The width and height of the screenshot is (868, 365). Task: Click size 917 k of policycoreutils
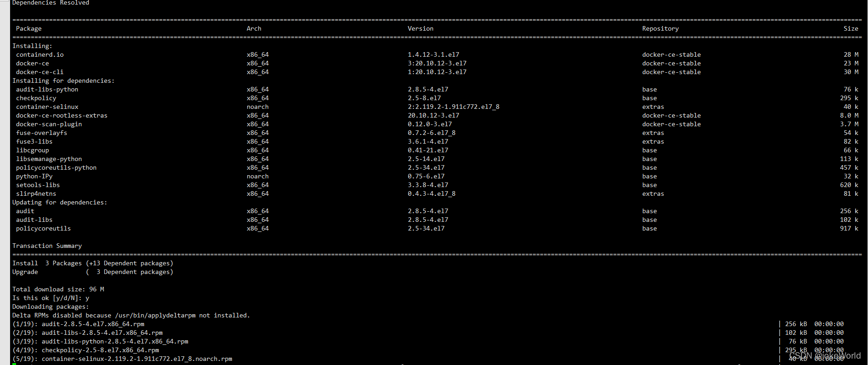pyautogui.click(x=849, y=228)
